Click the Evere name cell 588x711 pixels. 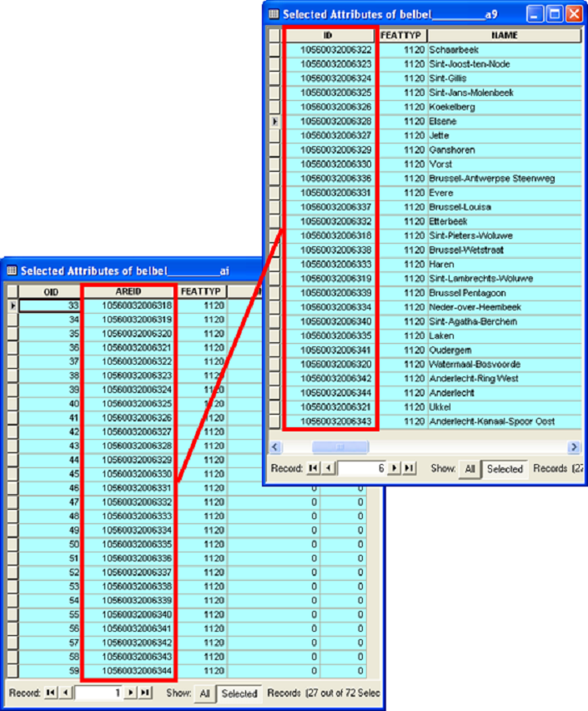point(505,193)
